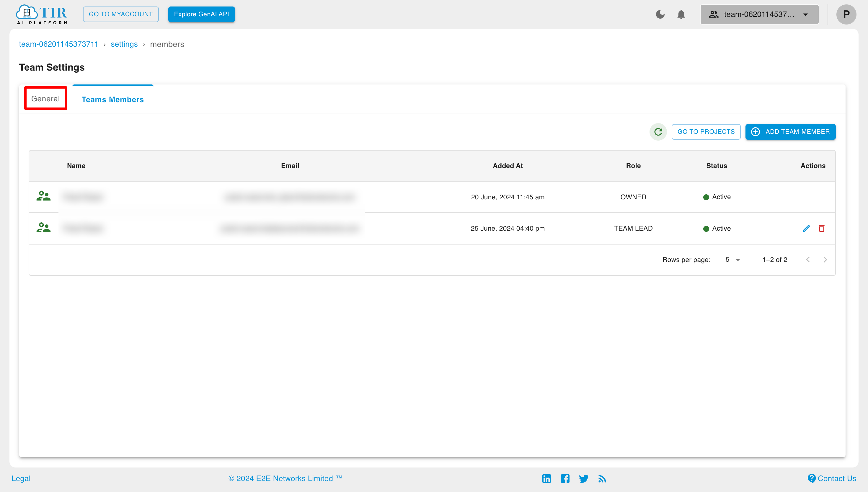Open the team selector dropdown
Image resolution: width=868 pixels, height=492 pixels.
pyautogui.click(x=759, y=14)
